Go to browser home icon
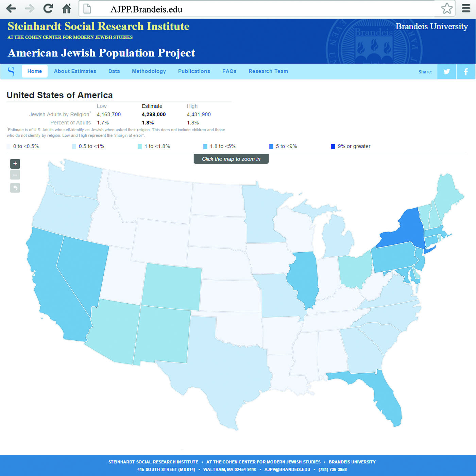This screenshot has height=476, width=476. pos(67,9)
